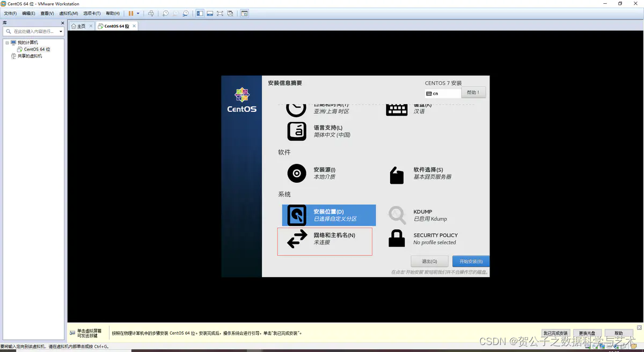Open 网络和主机名(N) network settings

pyautogui.click(x=325, y=241)
